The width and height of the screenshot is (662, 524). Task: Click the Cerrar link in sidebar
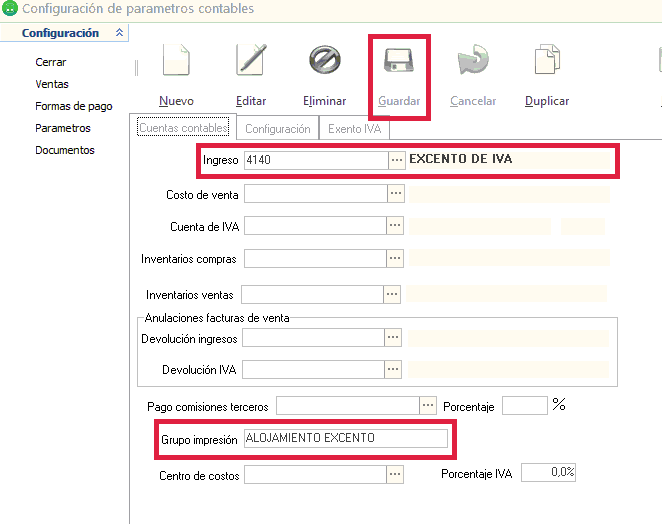pos(51,62)
